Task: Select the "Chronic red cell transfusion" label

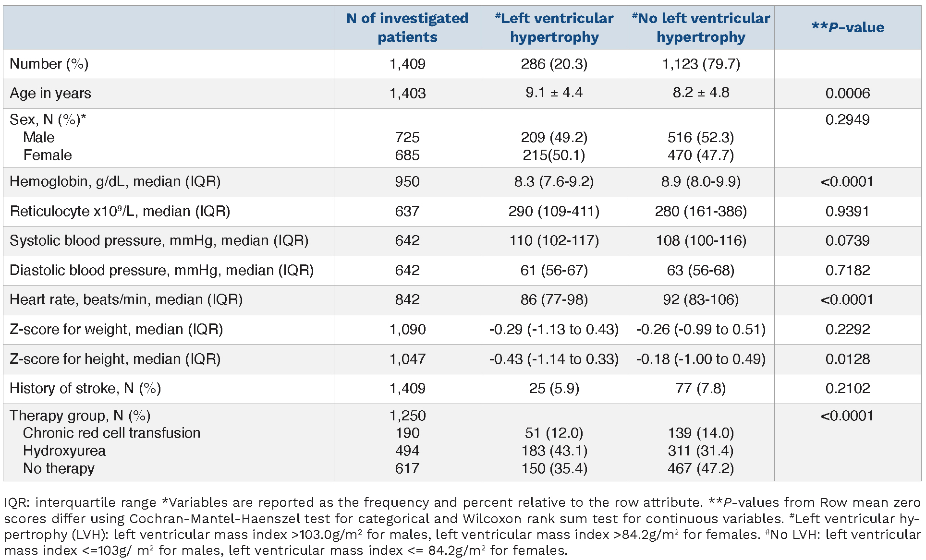Action: [x=111, y=433]
